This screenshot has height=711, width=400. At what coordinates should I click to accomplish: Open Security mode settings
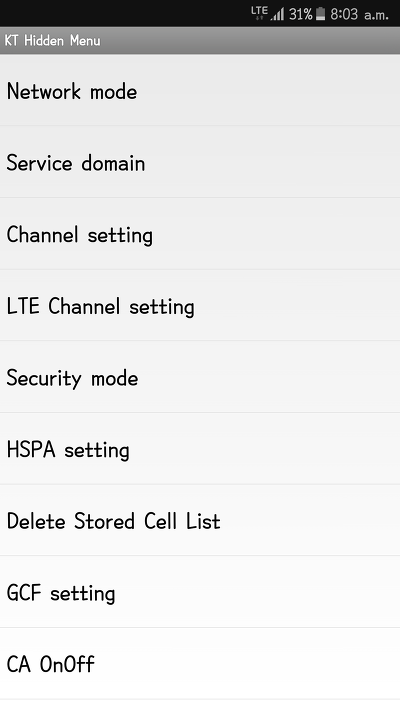pos(200,377)
